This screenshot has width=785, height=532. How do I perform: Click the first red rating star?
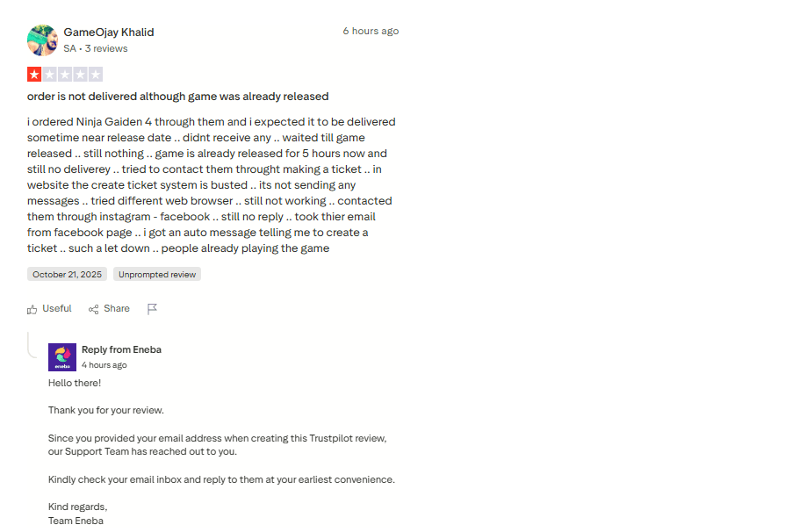pos(35,75)
